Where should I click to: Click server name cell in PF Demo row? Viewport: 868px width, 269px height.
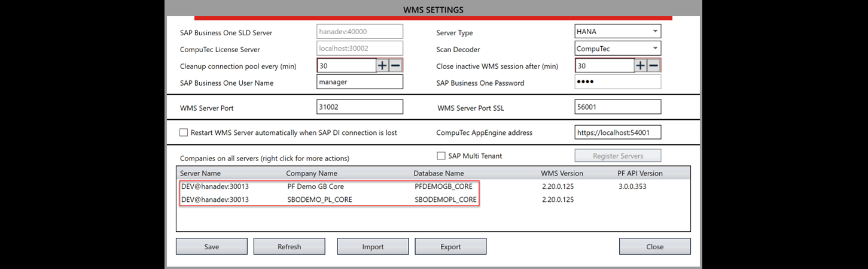tap(215, 186)
